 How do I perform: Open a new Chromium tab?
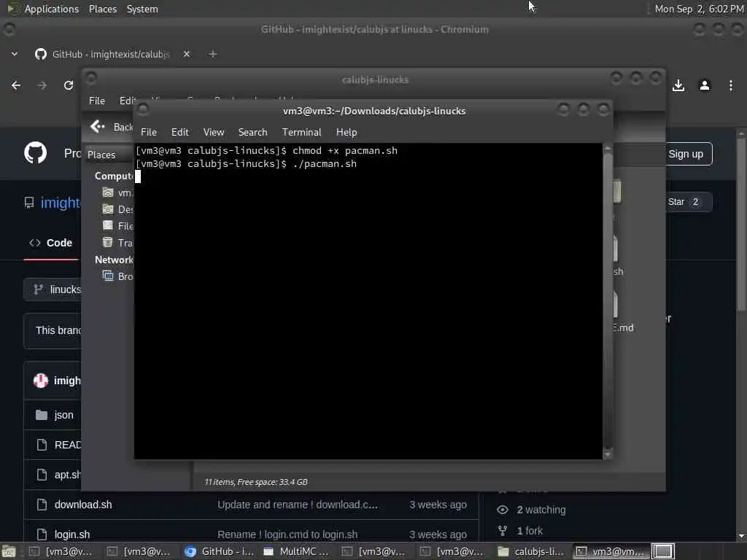[213, 54]
